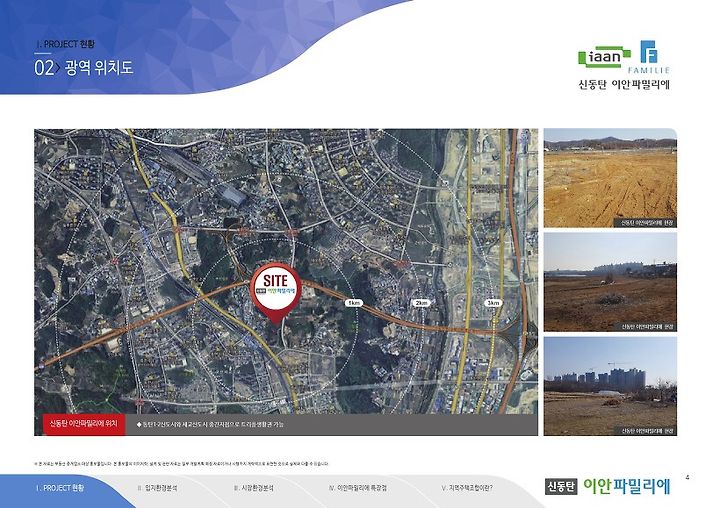Viewport: 720px width, 508px height.
Task: Open the 'III. 시장환경분석' tab
Action: (x=254, y=488)
